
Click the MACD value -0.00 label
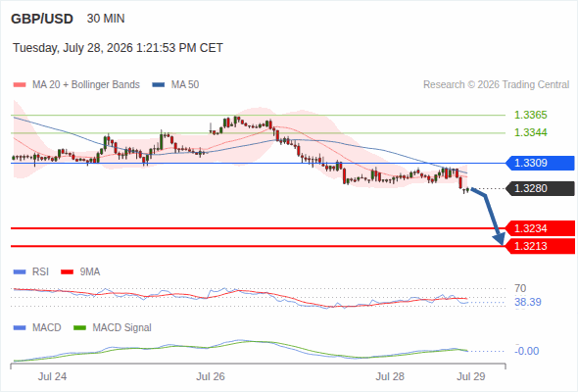527,351
